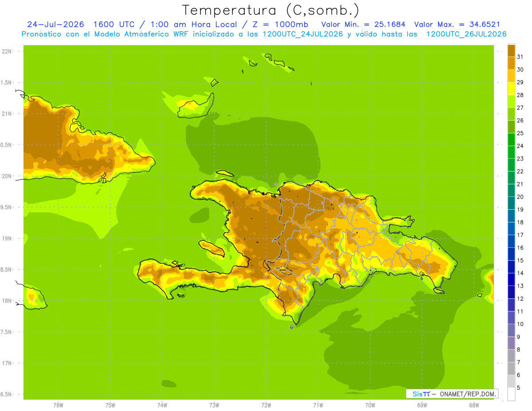Click the legend value 22
Screen dimensions: 532x411
[x=520, y=171]
